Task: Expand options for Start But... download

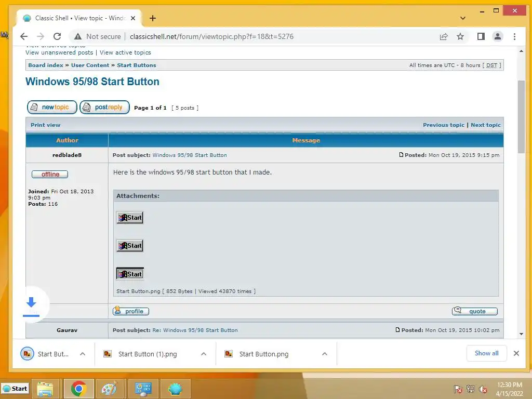Action: click(x=83, y=354)
